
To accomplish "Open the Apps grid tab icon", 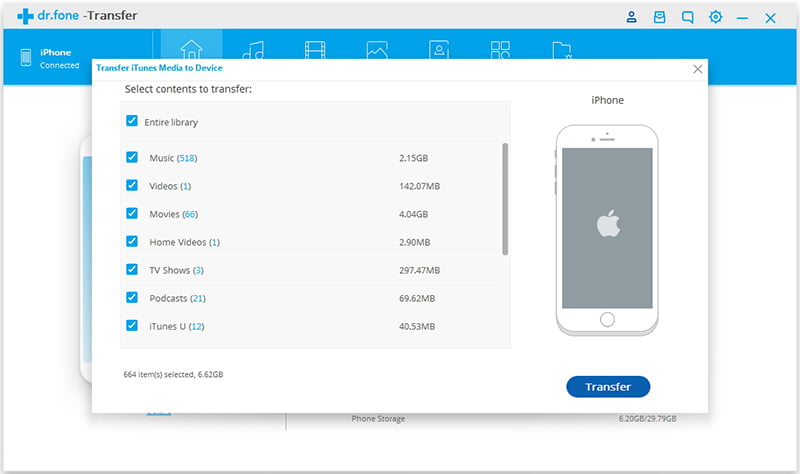I will pyautogui.click(x=500, y=50).
